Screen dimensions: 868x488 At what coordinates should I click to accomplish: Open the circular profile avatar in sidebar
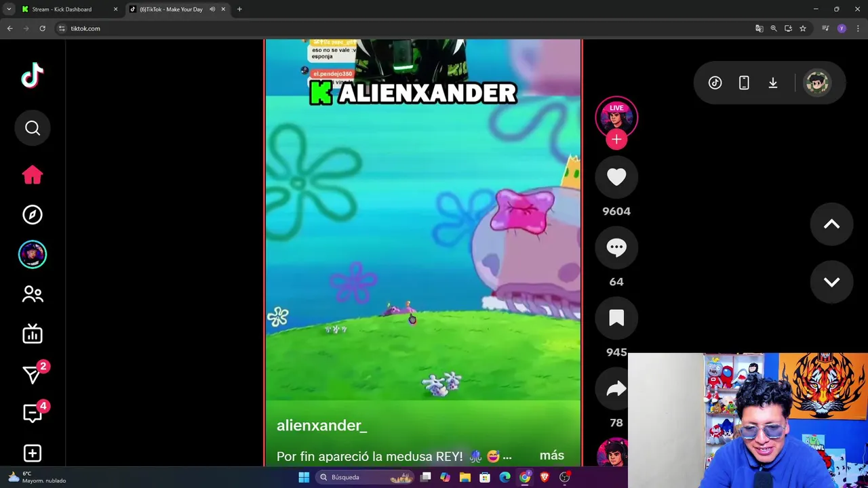pos(33,254)
